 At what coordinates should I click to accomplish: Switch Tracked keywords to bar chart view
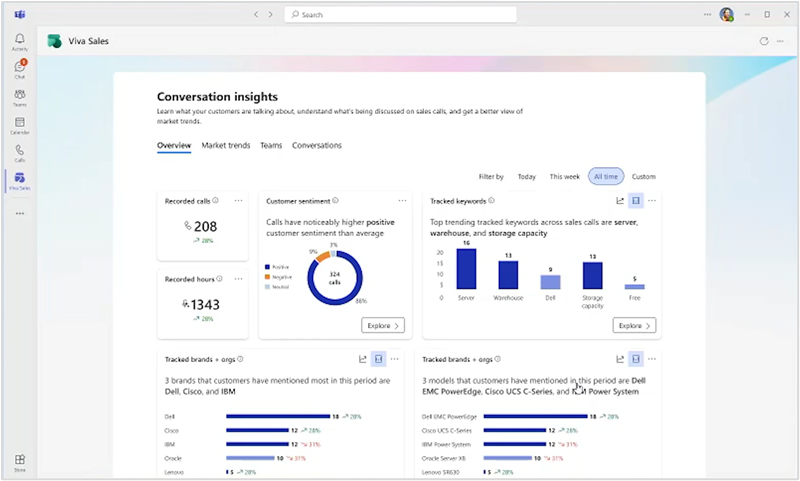636,200
